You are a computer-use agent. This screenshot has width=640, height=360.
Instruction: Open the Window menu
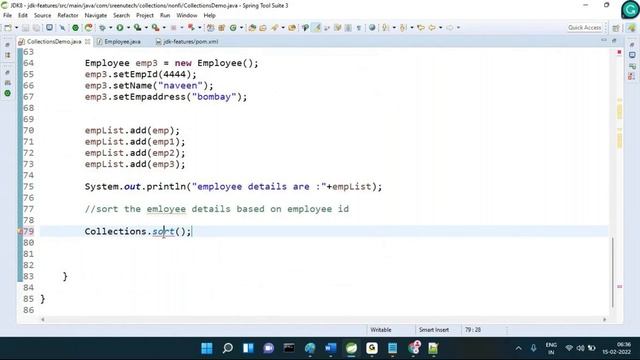coord(187,15)
